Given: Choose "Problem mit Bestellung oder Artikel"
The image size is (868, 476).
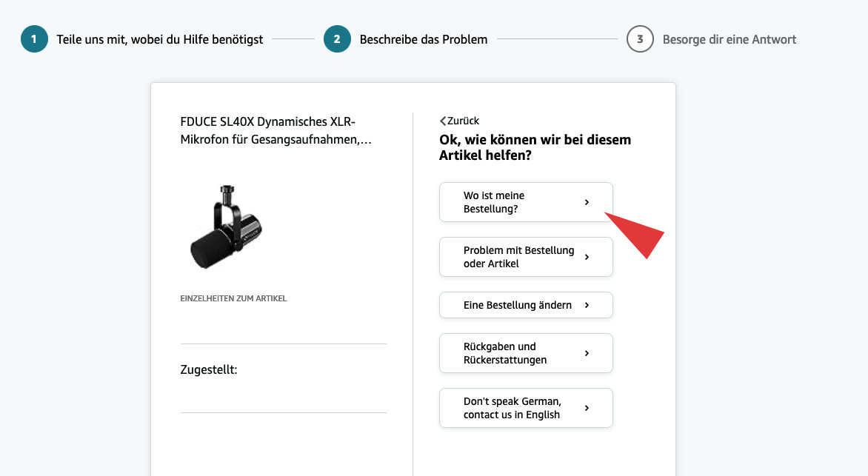Looking at the screenshot, I should point(518,257).
